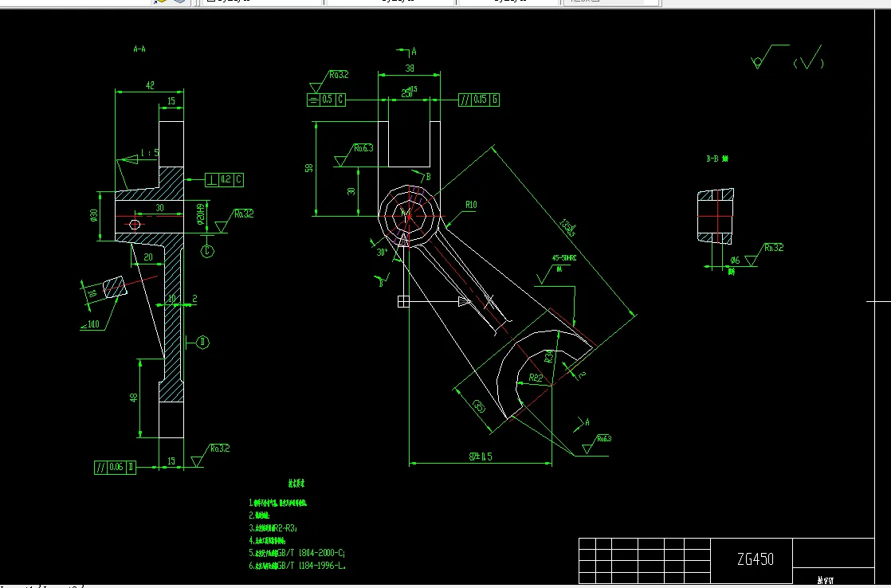Screen dimensions: 891x588
Task: Select parallelism tolerance frame 0.06 D
Action: [x=116, y=468]
